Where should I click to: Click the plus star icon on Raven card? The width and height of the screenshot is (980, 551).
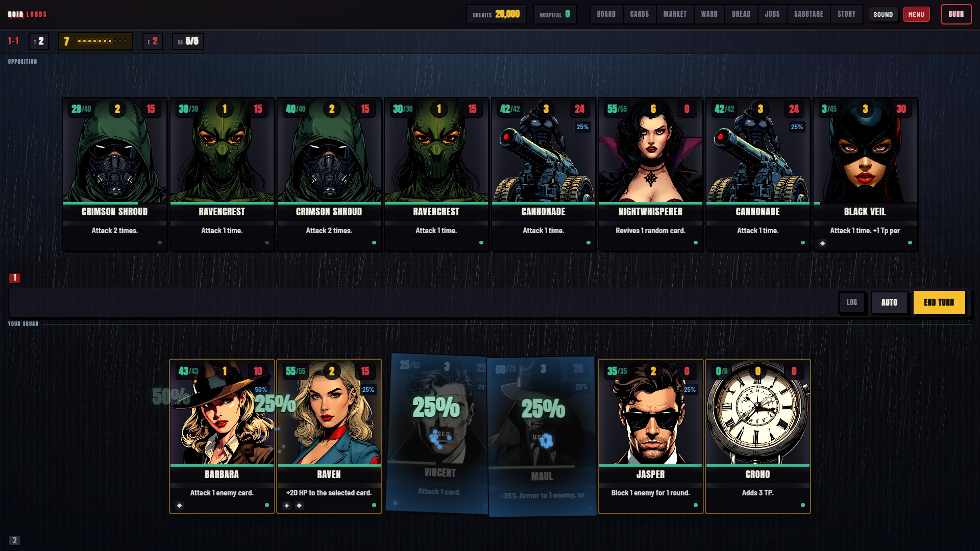[x=286, y=506]
